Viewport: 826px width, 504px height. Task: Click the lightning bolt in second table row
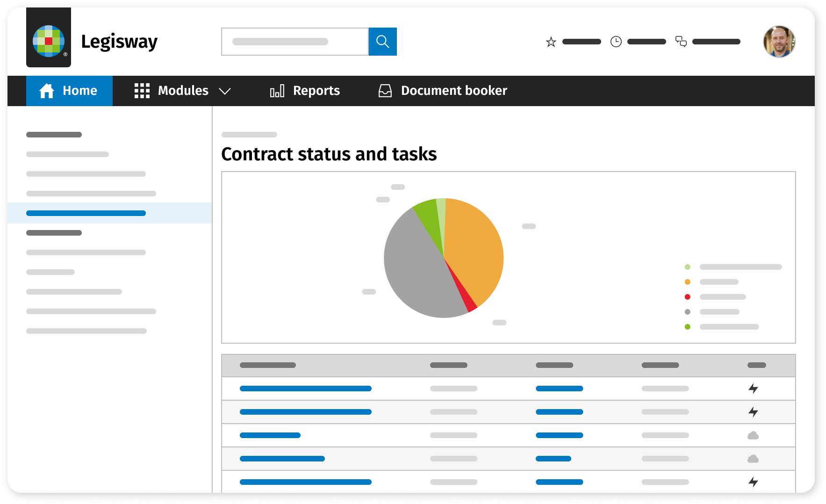pyautogui.click(x=753, y=412)
